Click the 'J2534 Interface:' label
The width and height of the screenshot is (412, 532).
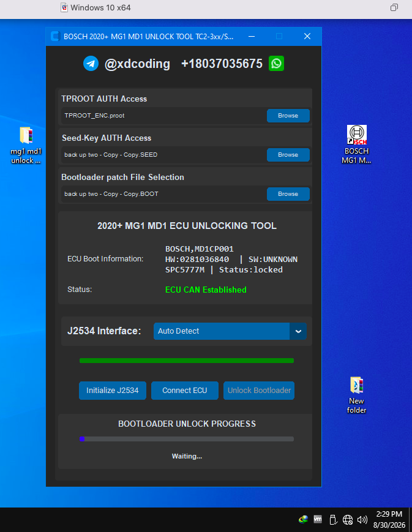[x=104, y=331]
